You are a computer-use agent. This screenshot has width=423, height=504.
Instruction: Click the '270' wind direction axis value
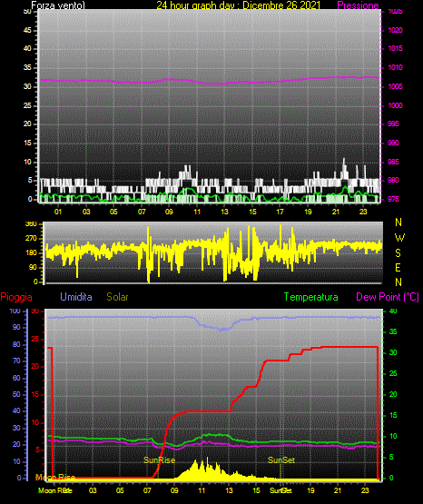point(31,239)
